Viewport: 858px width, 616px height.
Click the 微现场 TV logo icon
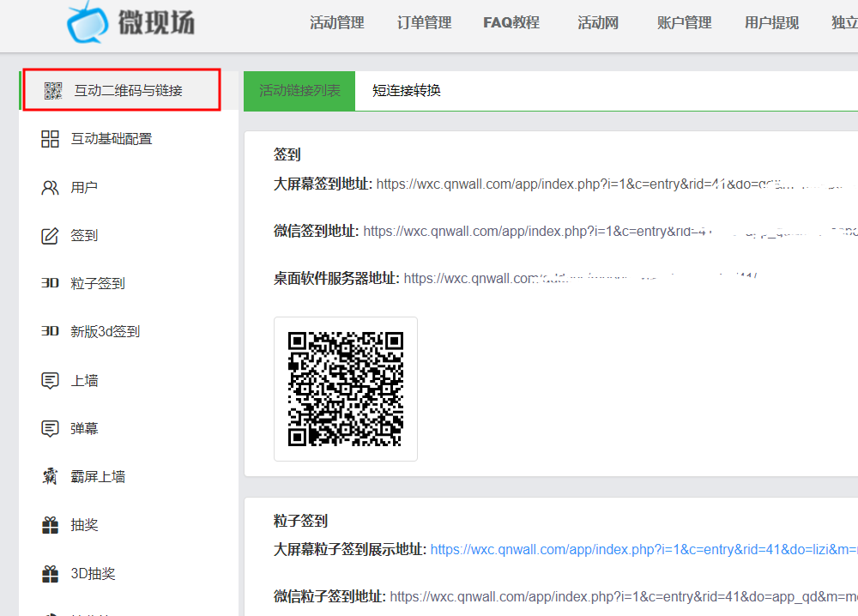[x=87, y=22]
